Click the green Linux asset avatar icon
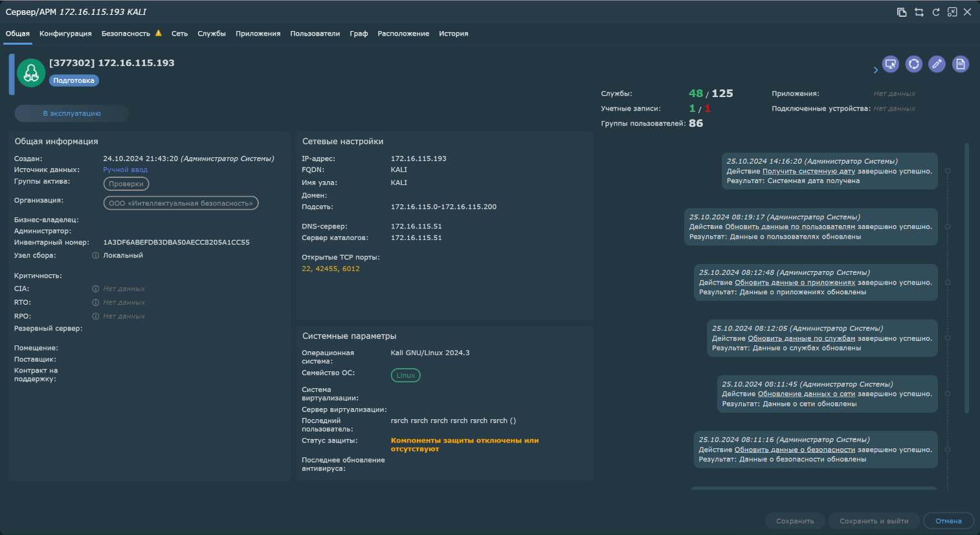 click(x=31, y=73)
